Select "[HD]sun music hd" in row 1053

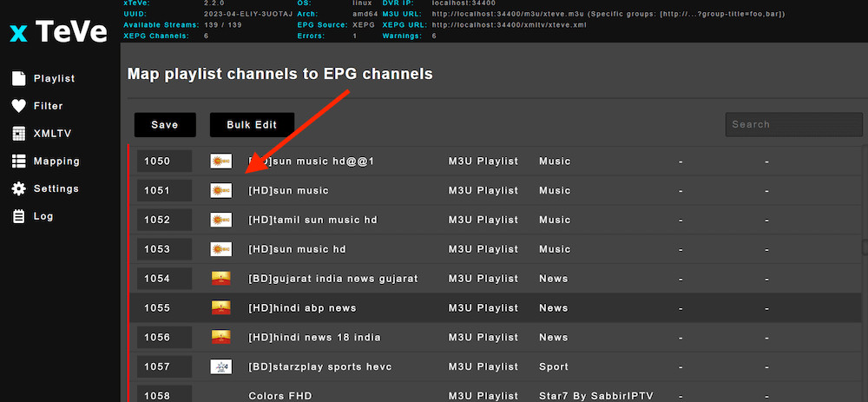pos(297,249)
